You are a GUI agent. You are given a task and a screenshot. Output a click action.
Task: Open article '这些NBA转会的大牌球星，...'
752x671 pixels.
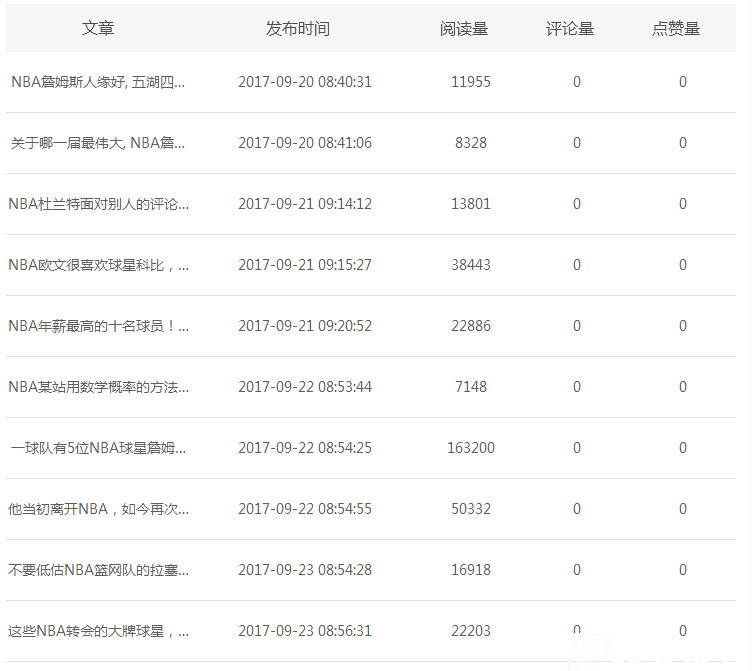click(98, 631)
